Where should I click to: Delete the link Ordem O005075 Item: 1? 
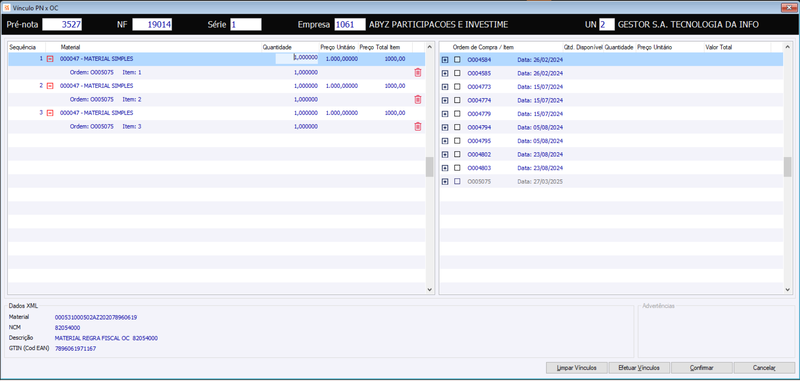(x=417, y=72)
